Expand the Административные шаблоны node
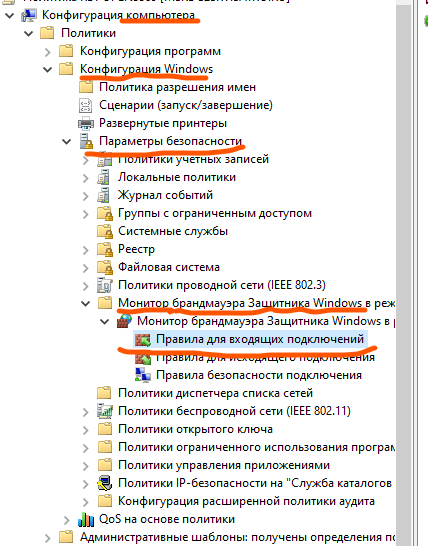This screenshot has height=546, width=428. pos(48,538)
